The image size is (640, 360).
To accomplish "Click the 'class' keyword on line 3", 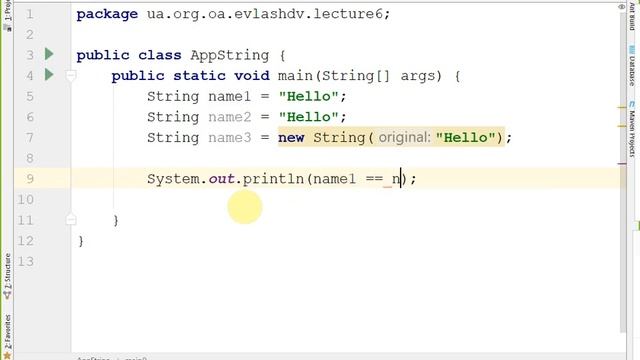I will [x=160, y=55].
